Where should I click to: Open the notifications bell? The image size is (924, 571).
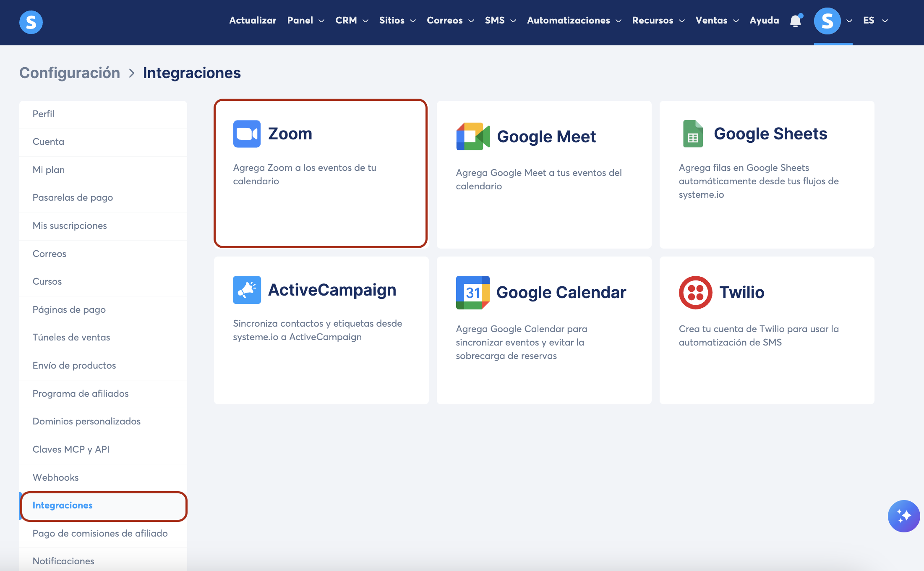pos(796,21)
